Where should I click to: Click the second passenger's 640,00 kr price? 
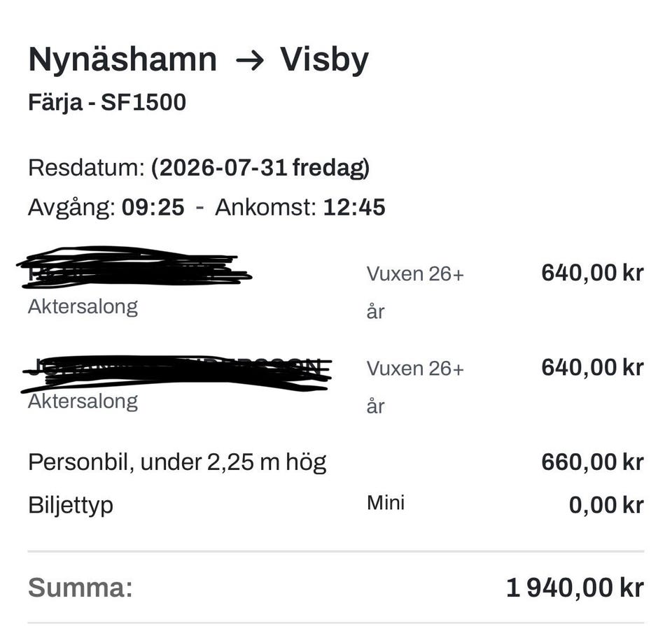tap(592, 367)
